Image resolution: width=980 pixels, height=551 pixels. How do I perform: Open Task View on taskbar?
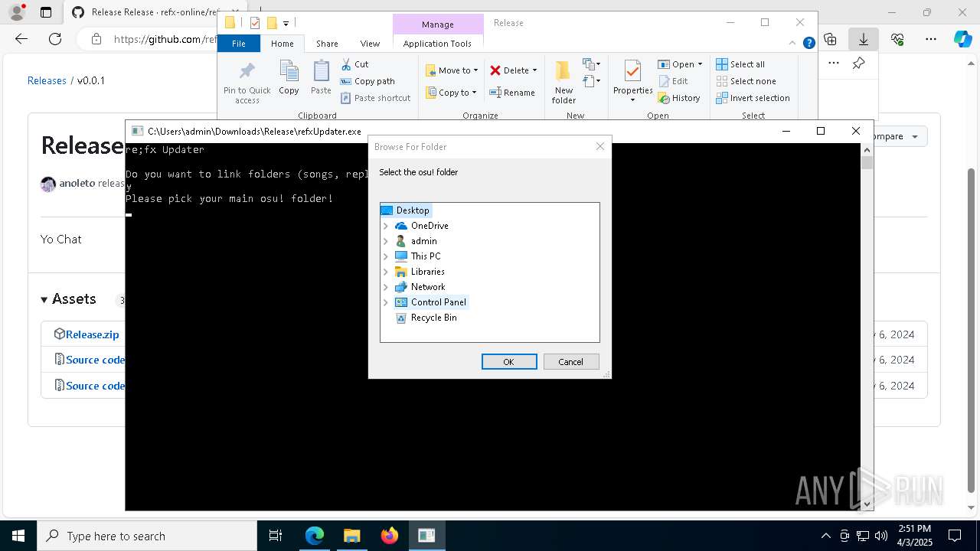point(276,536)
